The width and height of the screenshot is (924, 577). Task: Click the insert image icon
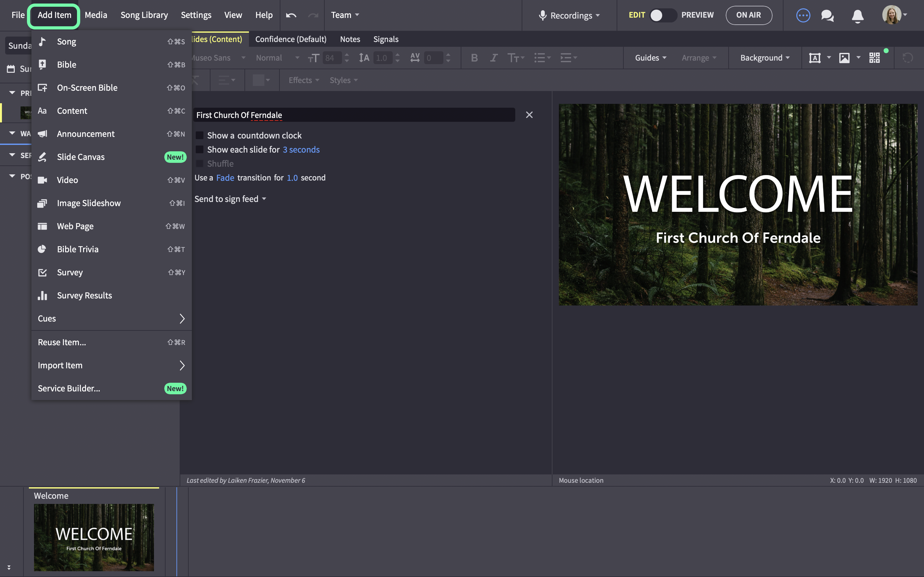point(844,58)
